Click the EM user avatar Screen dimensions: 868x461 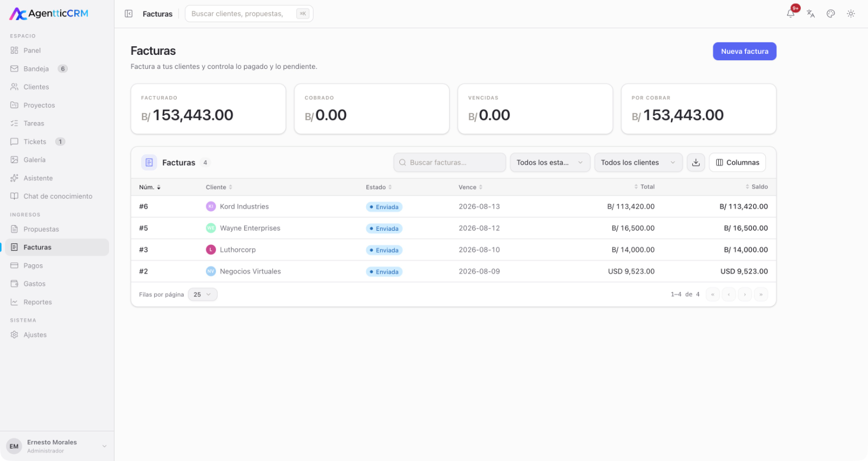(14, 446)
